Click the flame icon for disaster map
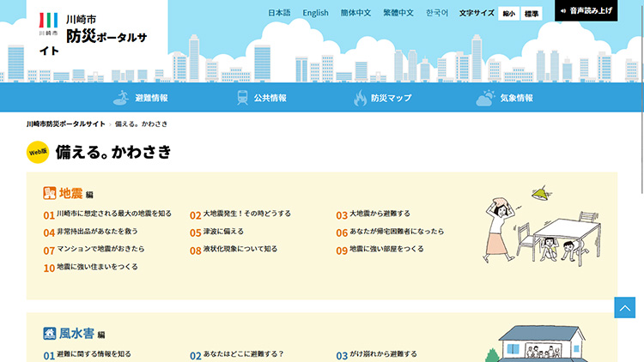 360,98
